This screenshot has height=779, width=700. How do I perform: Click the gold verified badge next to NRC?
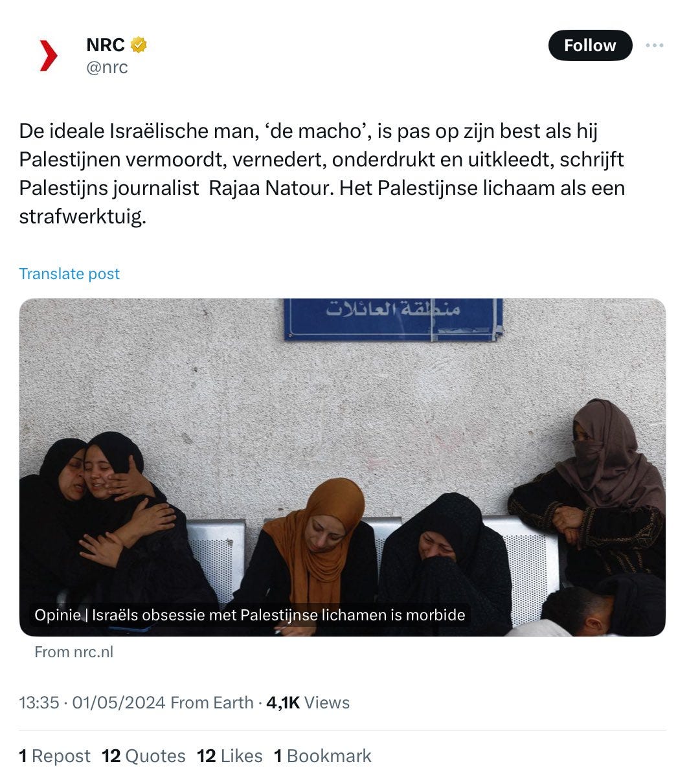(x=139, y=45)
